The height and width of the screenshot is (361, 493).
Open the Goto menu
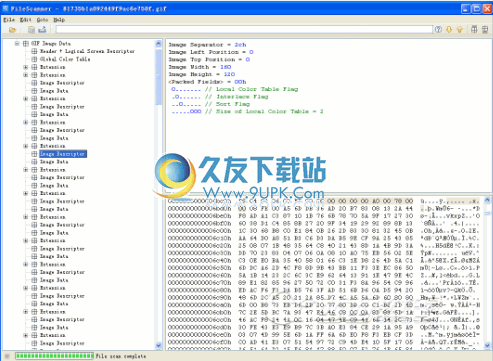point(42,20)
